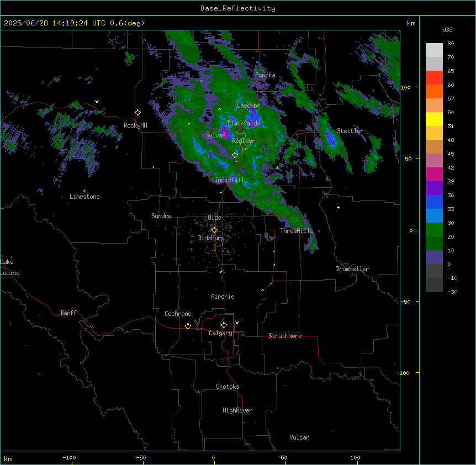Click the Limestone label
476x465 pixels.
point(84,197)
